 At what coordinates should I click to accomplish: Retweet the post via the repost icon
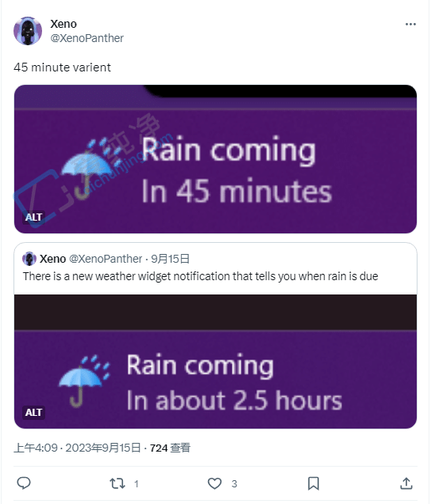coord(117,483)
